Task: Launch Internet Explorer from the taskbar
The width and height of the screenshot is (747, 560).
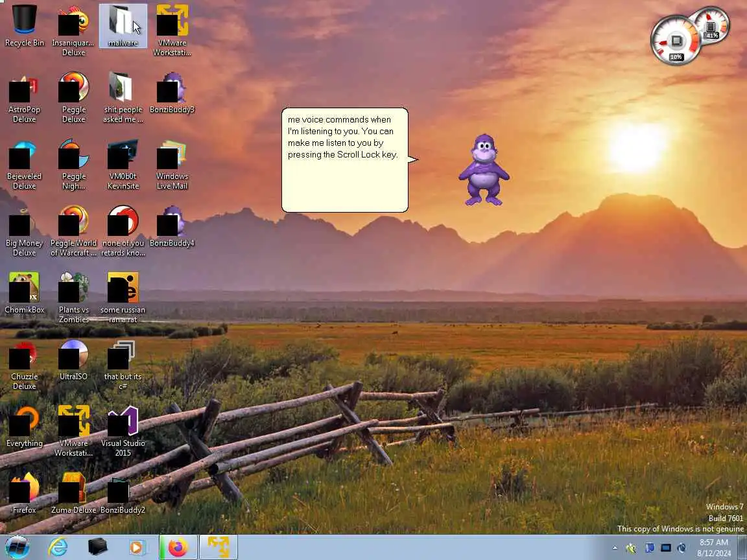Action: tap(58, 548)
